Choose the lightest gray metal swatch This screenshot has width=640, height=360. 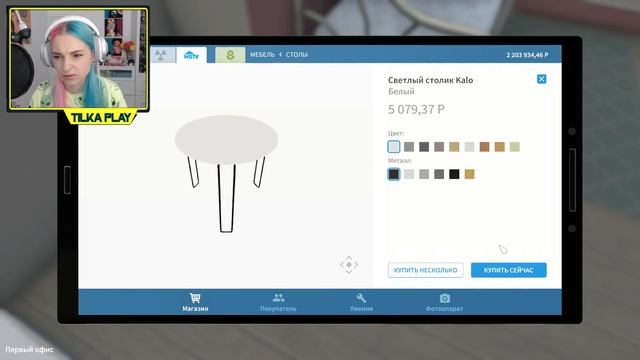[409, 174]
